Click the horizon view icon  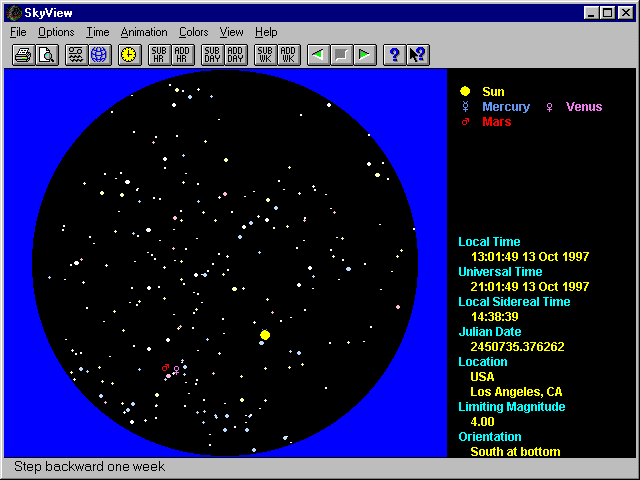pyautogui.click(x=76, y=55)
